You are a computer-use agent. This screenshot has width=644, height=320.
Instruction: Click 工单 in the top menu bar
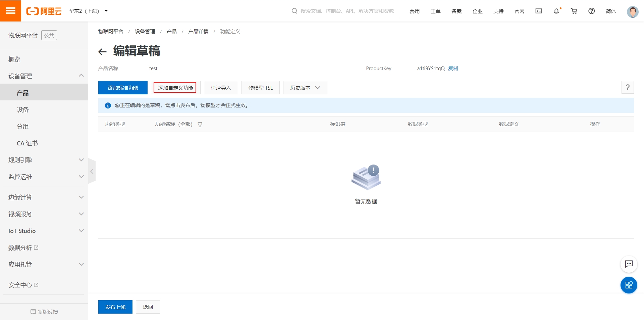(435, 11)
